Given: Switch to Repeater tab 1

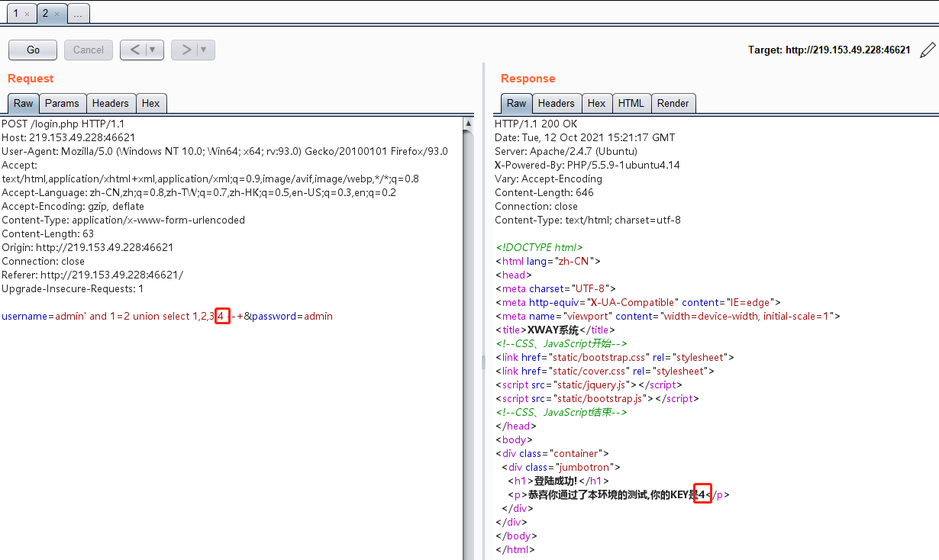Looking at the screenshot, I should (x=16, y=14).
